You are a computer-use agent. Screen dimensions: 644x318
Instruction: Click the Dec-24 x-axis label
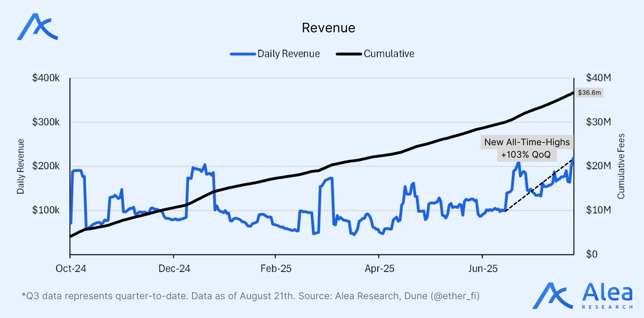tap(174, 269)
